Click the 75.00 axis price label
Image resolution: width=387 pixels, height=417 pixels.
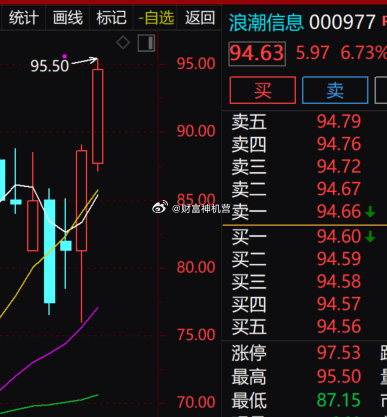click(196, 335)
